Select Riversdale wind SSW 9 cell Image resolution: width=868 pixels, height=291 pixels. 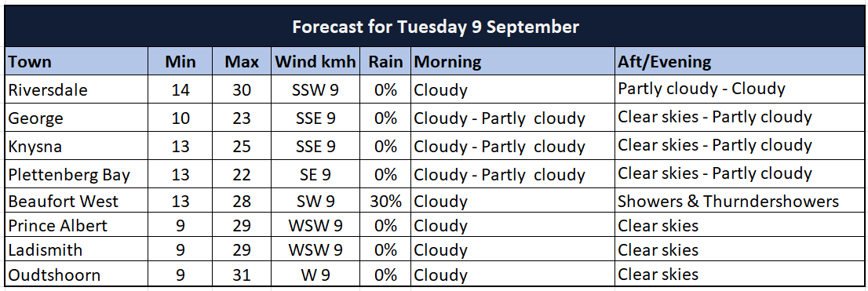click(315, 89)
